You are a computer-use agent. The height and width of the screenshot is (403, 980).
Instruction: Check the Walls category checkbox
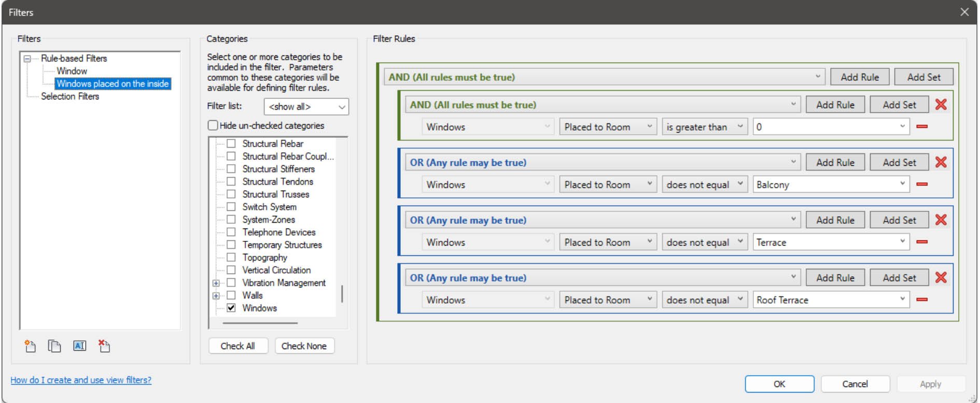tap(231, 295)
